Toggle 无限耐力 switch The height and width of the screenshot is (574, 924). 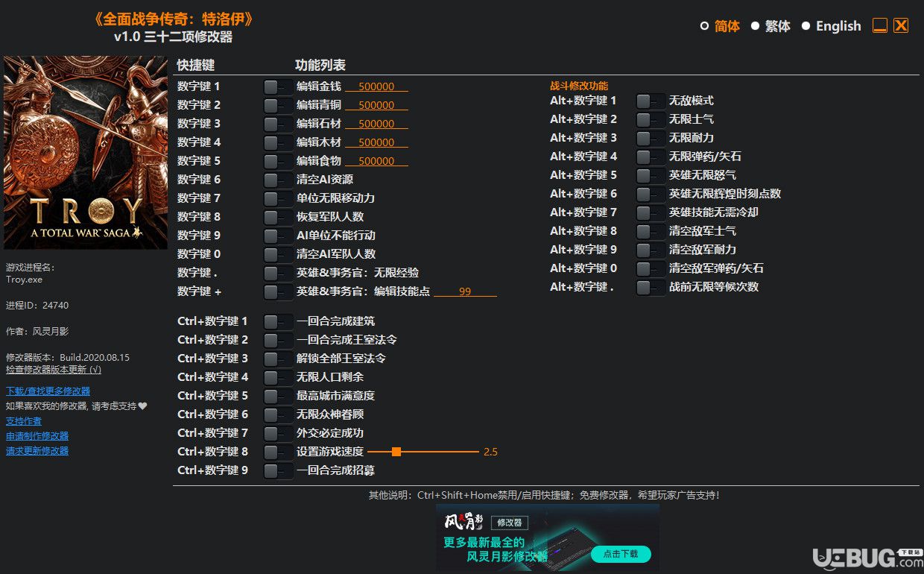tap(651, 138)
